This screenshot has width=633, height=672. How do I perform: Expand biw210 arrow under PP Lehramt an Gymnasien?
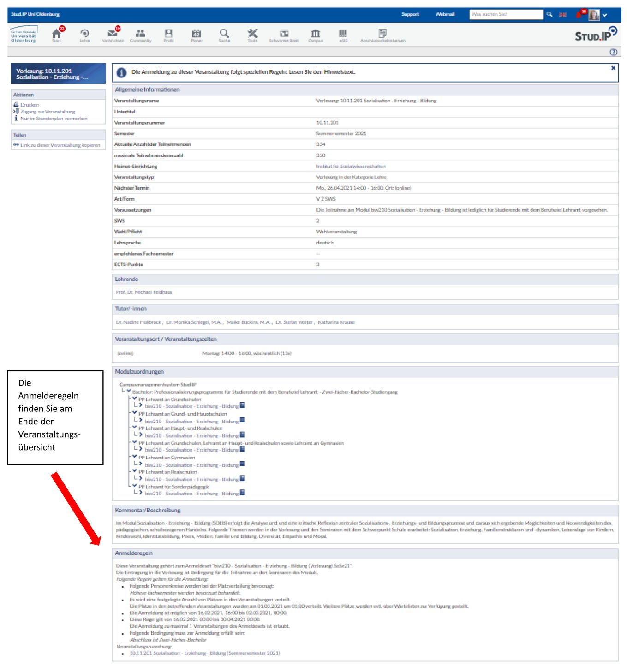coord(141,464)
